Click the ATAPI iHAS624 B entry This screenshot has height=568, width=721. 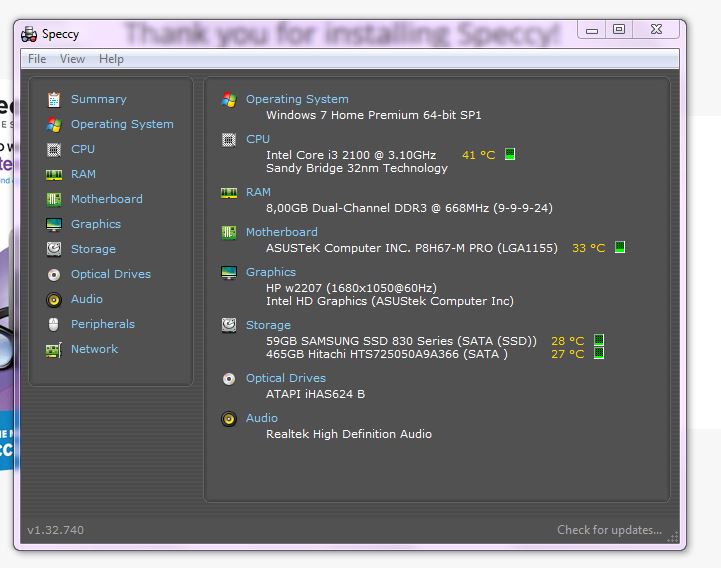click(315, 394)
